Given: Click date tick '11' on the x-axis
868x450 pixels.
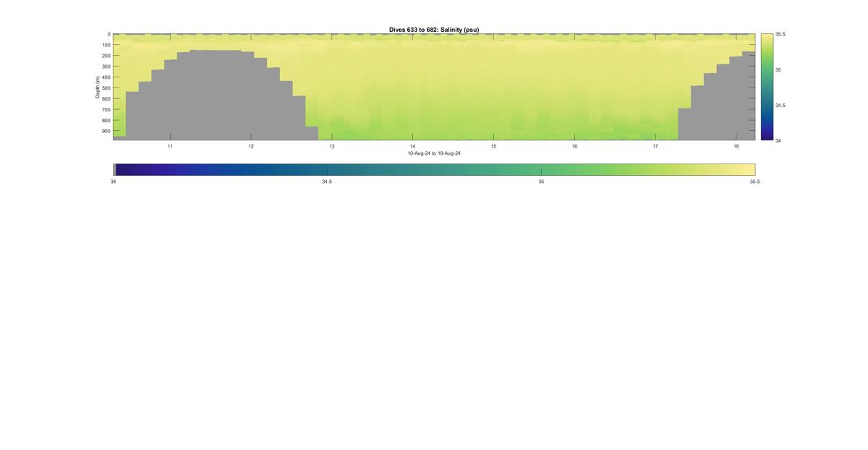Looking at the screenshot, I should (170, 146).
